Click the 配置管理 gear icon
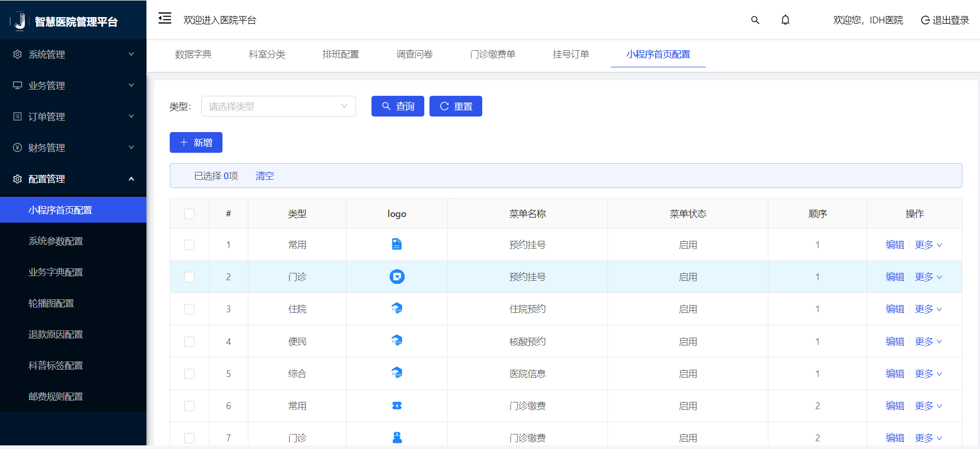This screenshot has height=449, width=980. pyautogui.click(x=18, y=179)
